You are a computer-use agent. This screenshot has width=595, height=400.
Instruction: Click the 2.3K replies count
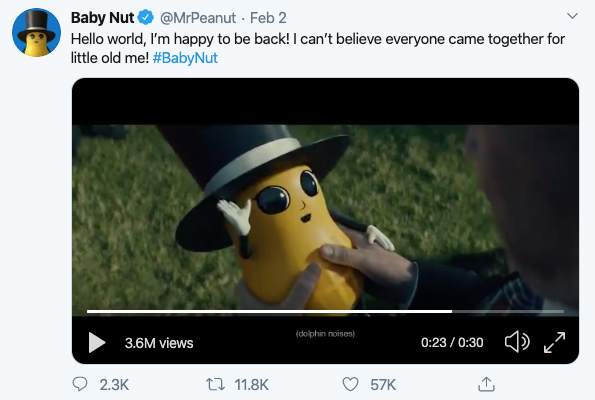pos(114,385)
